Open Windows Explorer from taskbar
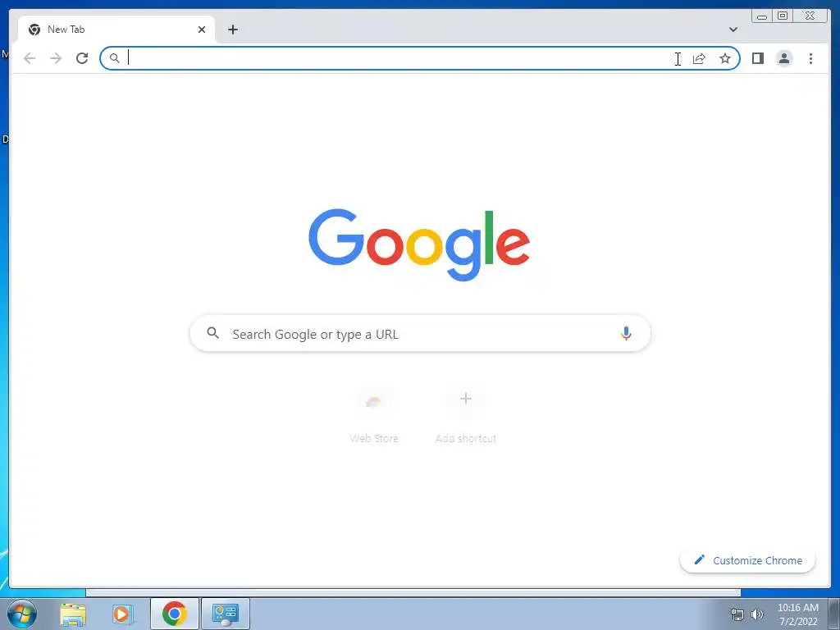This screenshot has height=630, width=840. (73, 614)
